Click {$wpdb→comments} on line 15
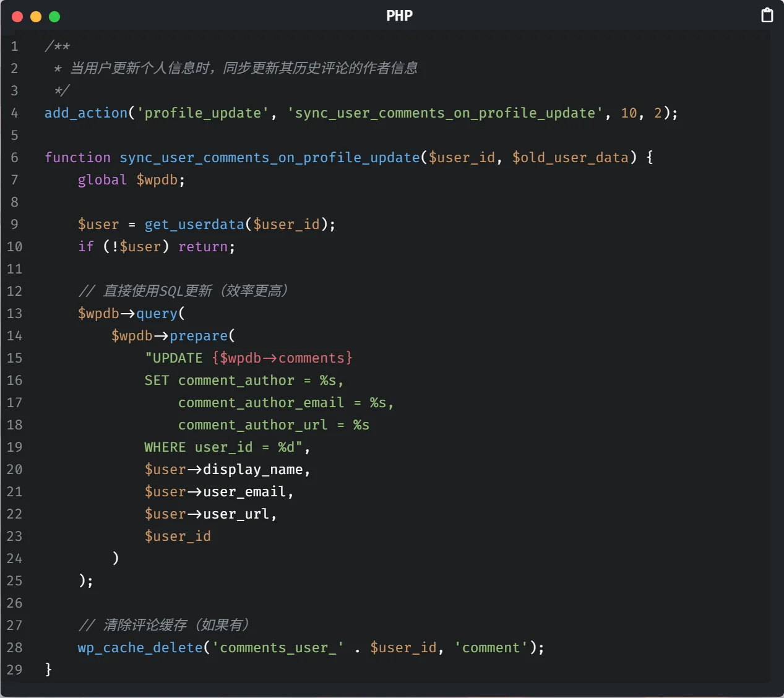 coord(282,358)
